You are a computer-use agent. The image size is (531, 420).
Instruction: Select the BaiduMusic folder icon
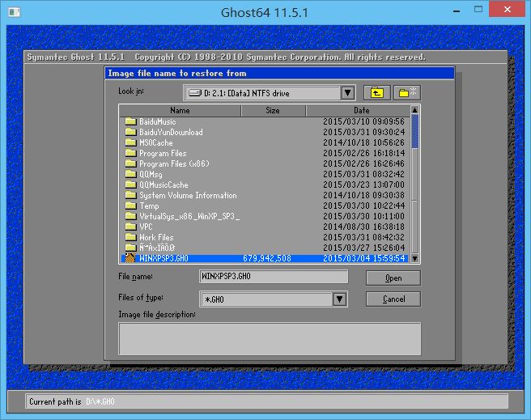click(130, 121)
